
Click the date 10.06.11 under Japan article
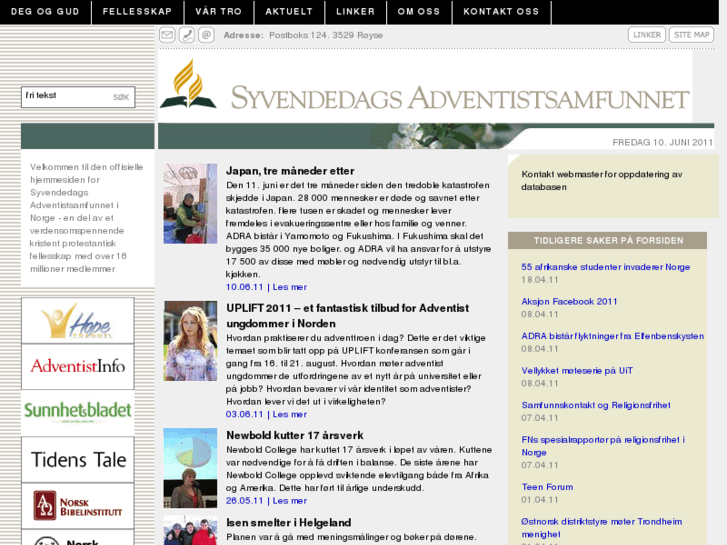[244, 287]
